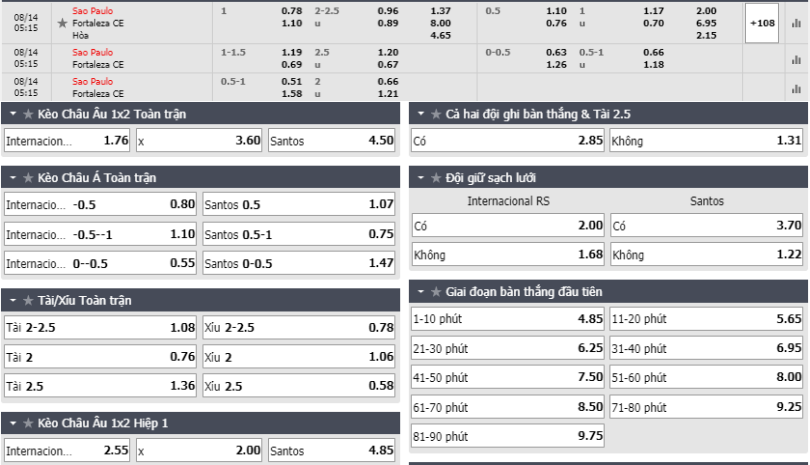The image size is (810, 465).
Task: Select Santos at odds 4.50 in 1x2
Action: click(x=332, y=141)
